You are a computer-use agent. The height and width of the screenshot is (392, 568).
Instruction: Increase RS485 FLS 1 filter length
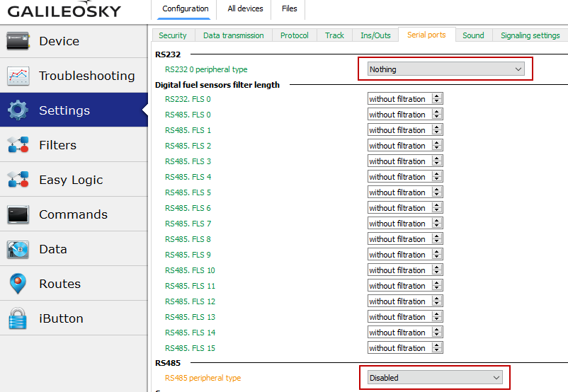coord(437,127)
